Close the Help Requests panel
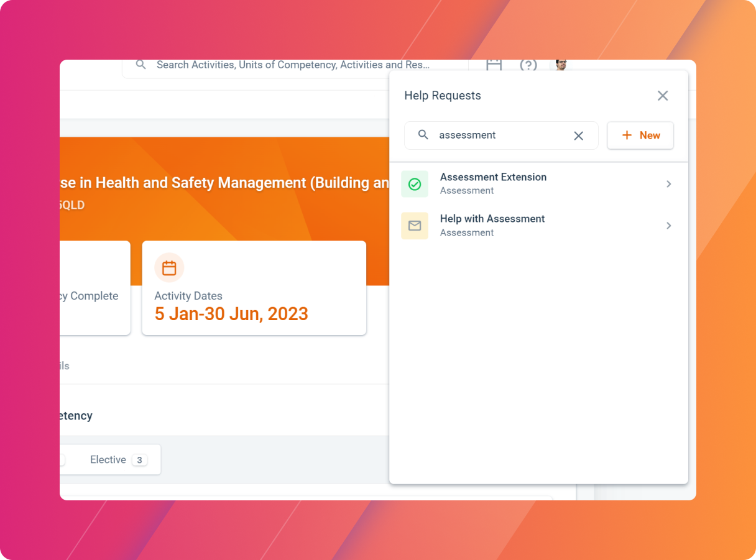The height and width of the screenshot is (560, 756). pyautogui.click(x=662, y=95)
